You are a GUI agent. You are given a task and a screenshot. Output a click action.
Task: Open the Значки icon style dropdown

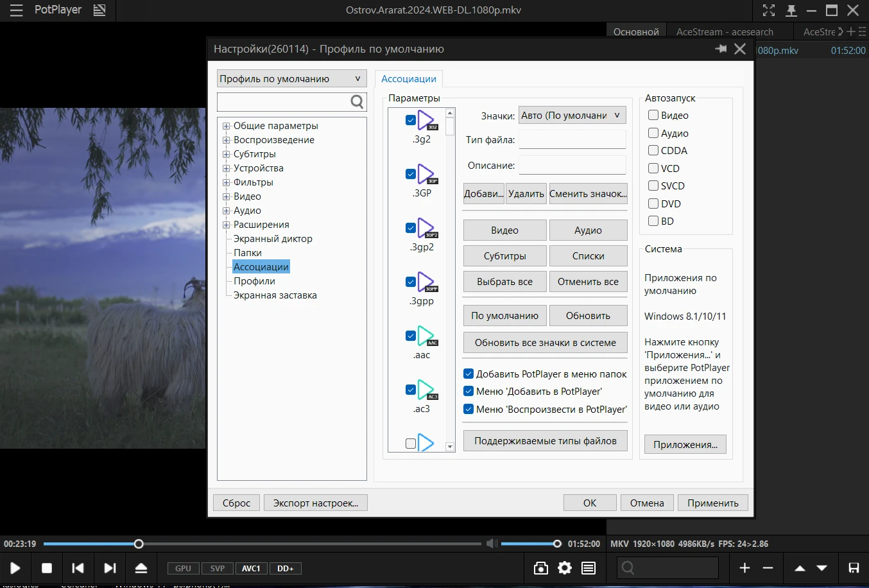click(572, 116)
